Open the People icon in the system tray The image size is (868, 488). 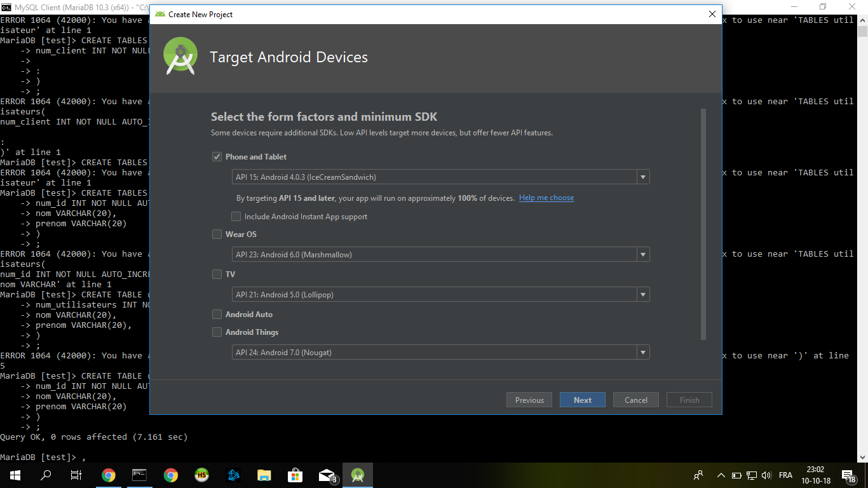698,475
